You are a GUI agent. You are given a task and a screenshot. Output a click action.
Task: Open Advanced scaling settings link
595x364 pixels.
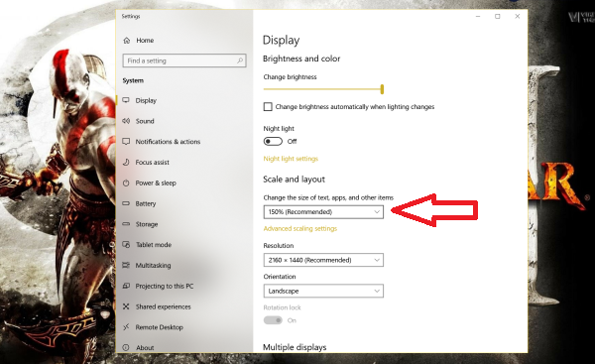tap(300, 228)
